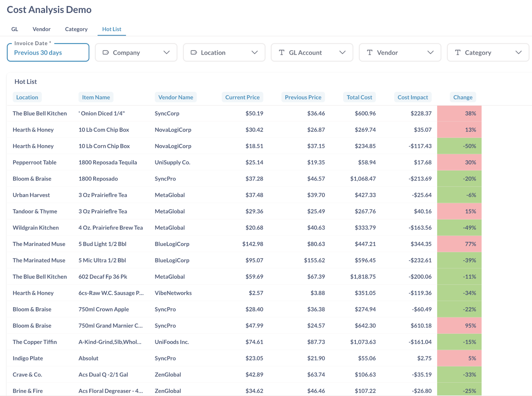The height and width of the screenshot is (396, 532).
Task: Click the Pepperroot Table location cell
Action: click(x=35, y=162)
